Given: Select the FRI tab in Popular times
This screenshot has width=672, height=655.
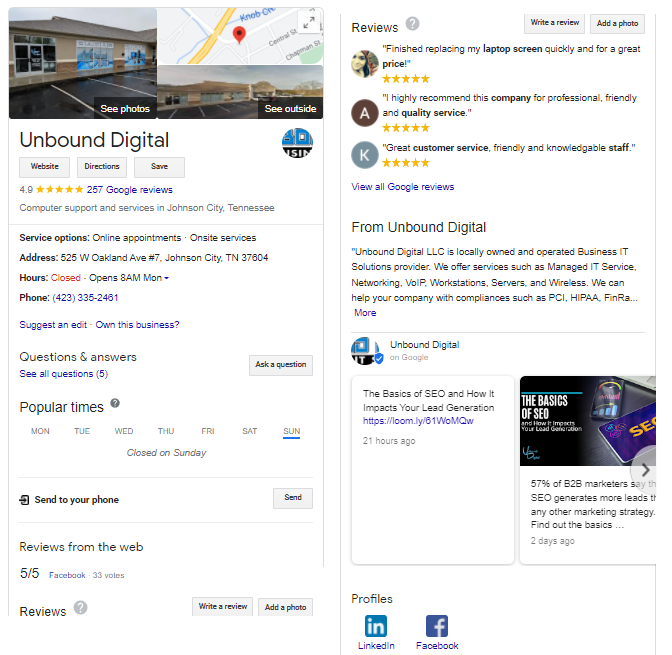Looking at the screenshot, I should [x=208, y=431].
